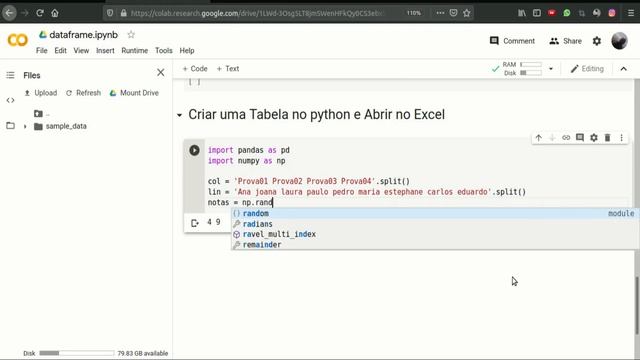Clear cell output icon
The height and width of the screenshot is (360, 640).
[x=195, y=223]
